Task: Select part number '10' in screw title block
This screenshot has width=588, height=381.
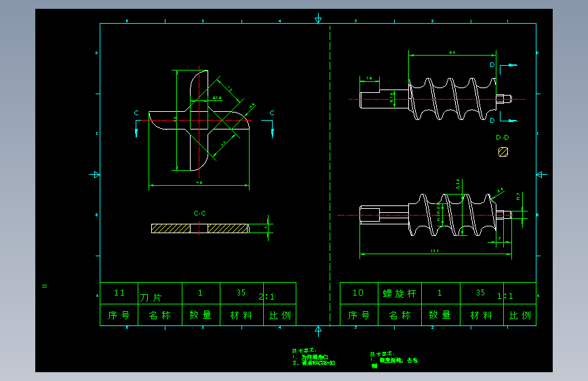Action: [358, 293]
